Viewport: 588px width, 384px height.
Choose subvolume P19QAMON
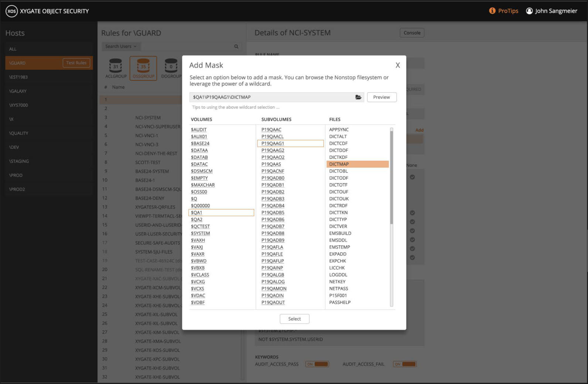click(274, 288)
